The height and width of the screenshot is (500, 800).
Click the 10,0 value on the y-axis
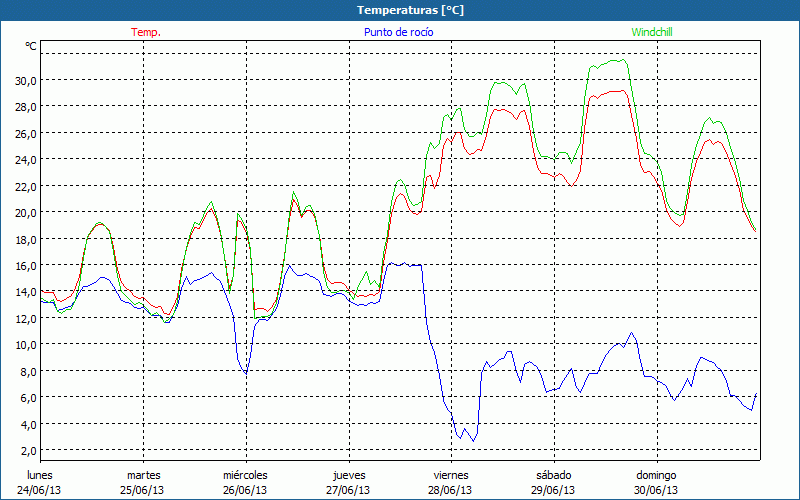click(x=24, y=344)
